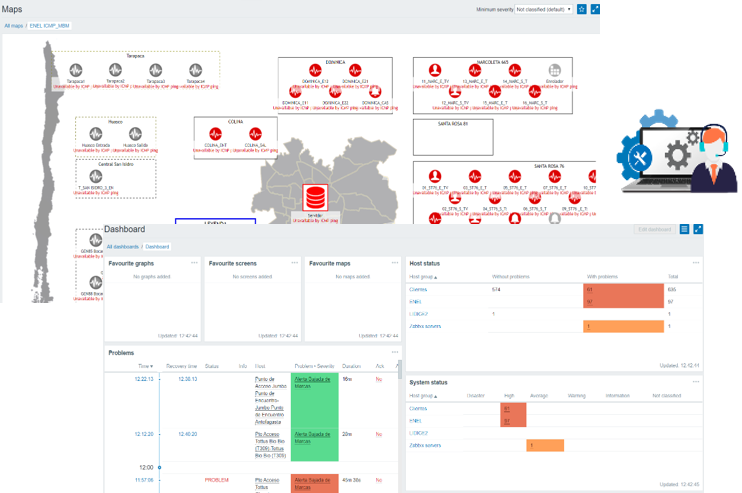742x493 pixels.
Task: Open recovery time 12:38:13 link
Action: (187, 379)
